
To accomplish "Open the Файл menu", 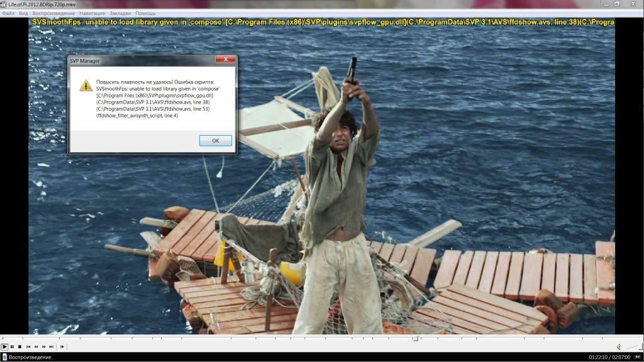I will 9,13.
